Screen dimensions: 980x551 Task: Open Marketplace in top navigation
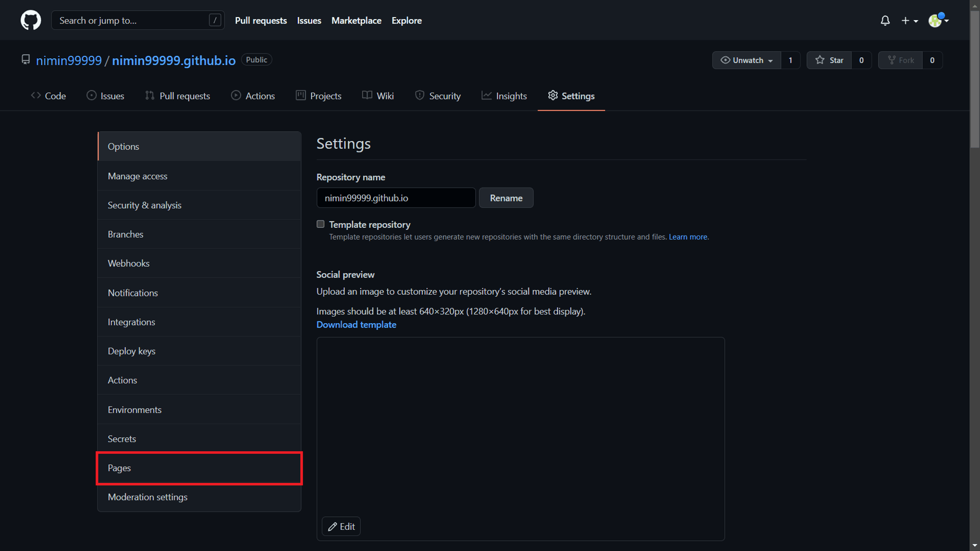pos(356,21)
